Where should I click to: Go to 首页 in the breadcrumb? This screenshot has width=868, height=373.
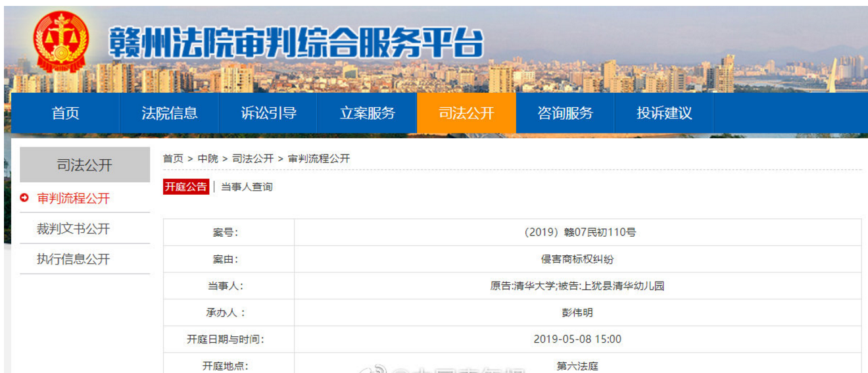pos(173,159)
